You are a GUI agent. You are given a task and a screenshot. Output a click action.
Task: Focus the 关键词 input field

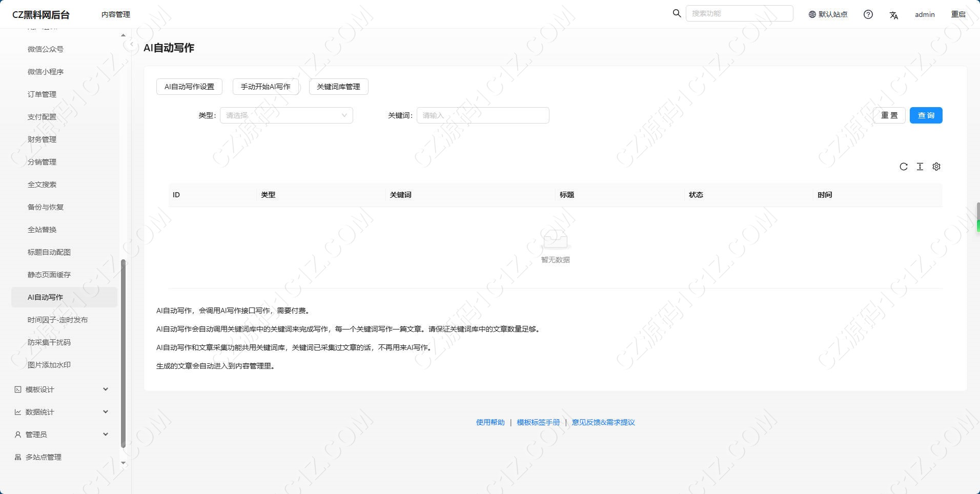[482, 115]
